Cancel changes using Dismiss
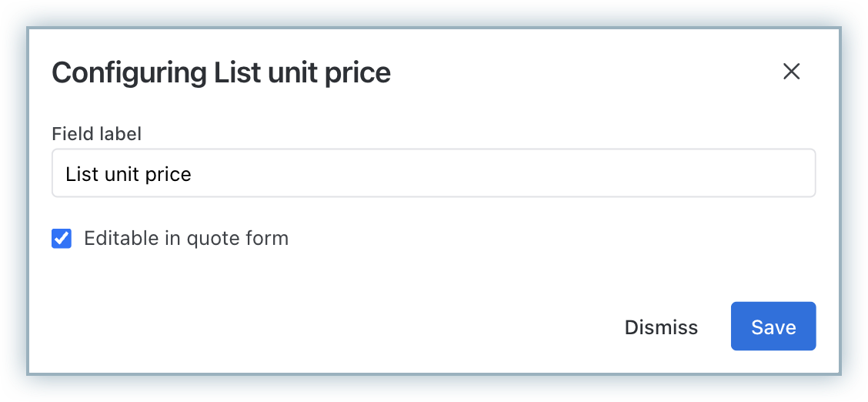Screen dimensions: 868x402 coord(661,327)
